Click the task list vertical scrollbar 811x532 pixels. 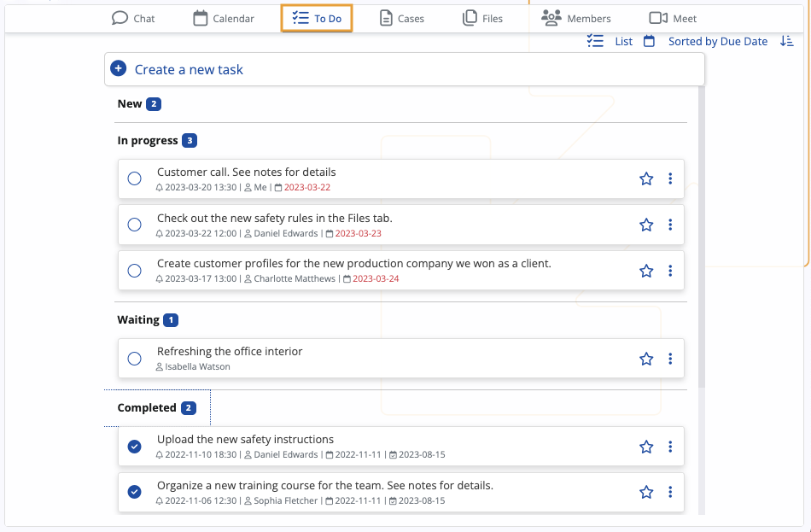click(702, 237)
